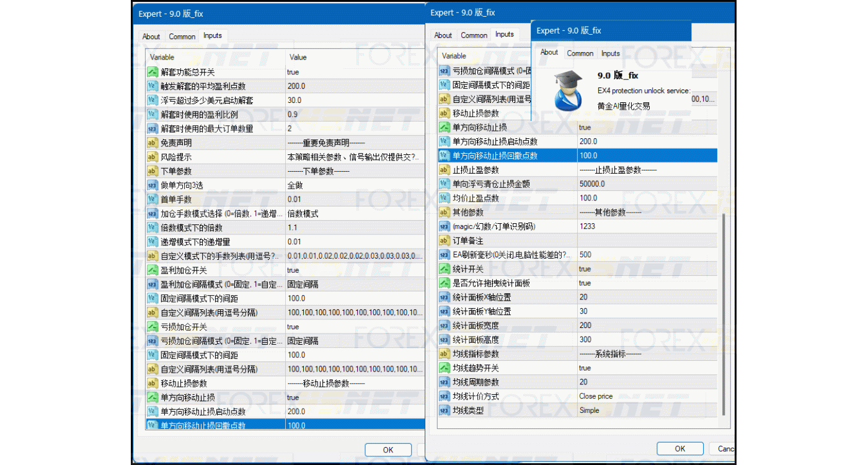This screenshot has height=465, width=868.
Task: Click the string icon beside 风险提示
Action: tap(153, 157)
